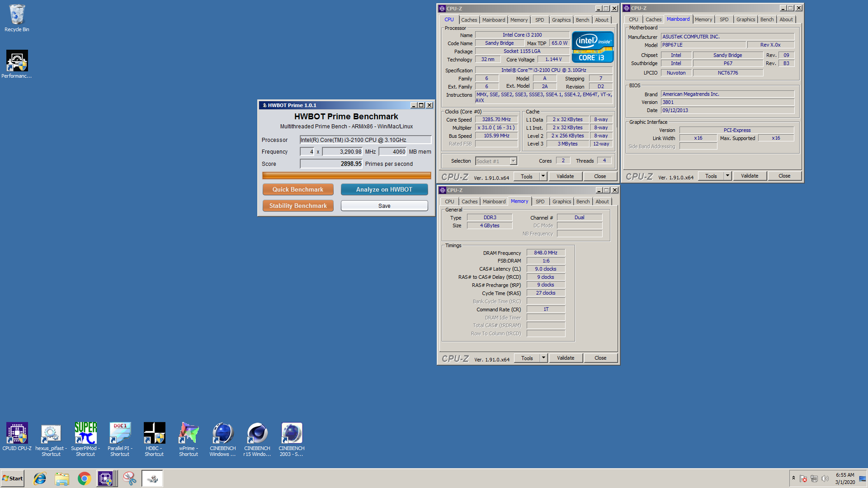This screenshot has height=488, width=868.
Task: Click Tools button in CPU window
Action: point(527,177)
